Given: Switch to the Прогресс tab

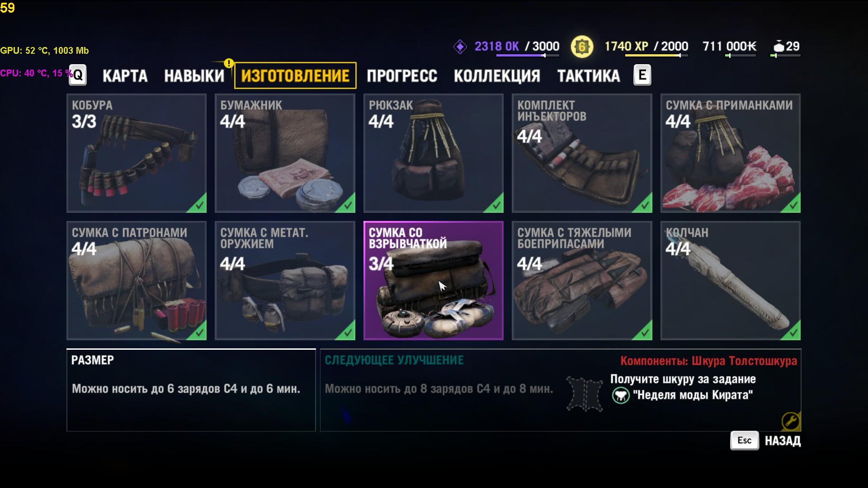Looking at the screenshot, I should tap(402, 76).
